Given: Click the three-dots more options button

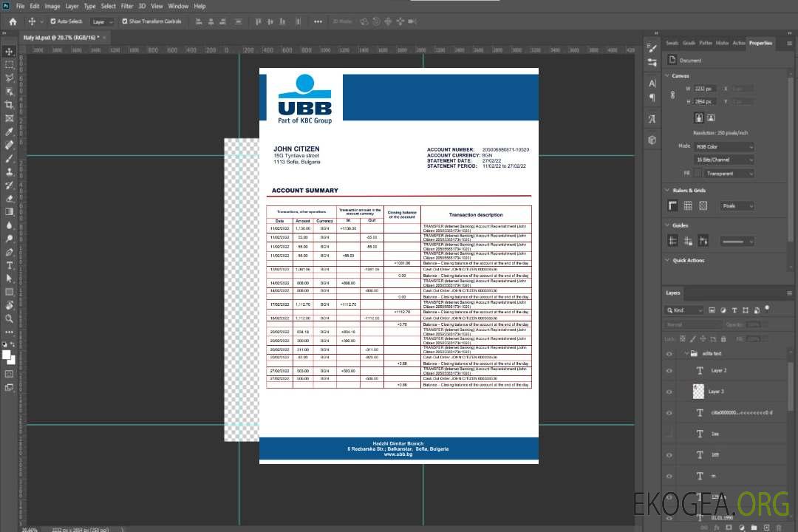Looking at the screenshot, I should [x=318, y=21].
